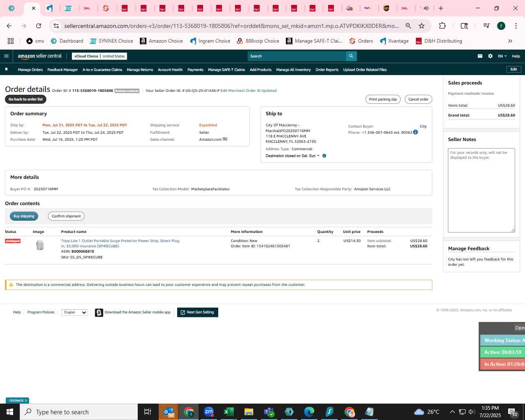Image resolution: width=525 pixels, height=420 pixels.
Task: Focus the Windows Type here to search box
Action: 79,412
